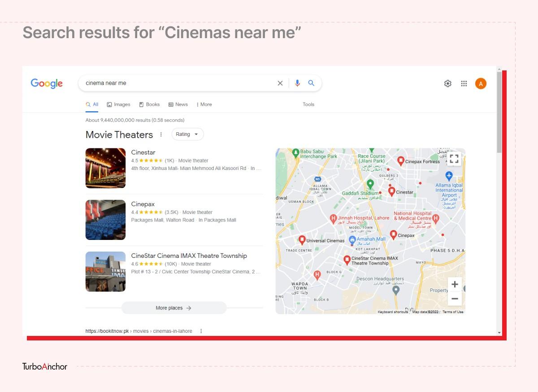Open the Tools menu
The width and height of the screenshot is (538, 392).
pos(308,105)
